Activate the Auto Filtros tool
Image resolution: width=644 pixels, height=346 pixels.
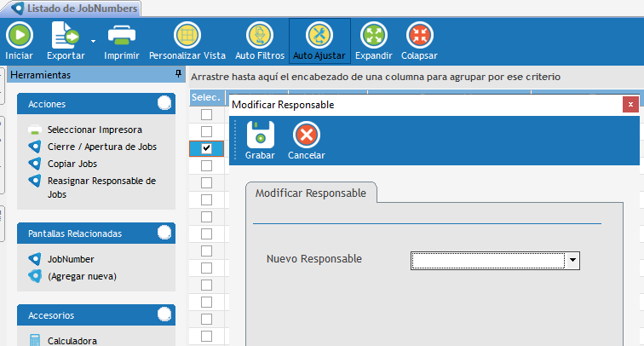pos(259,35)
